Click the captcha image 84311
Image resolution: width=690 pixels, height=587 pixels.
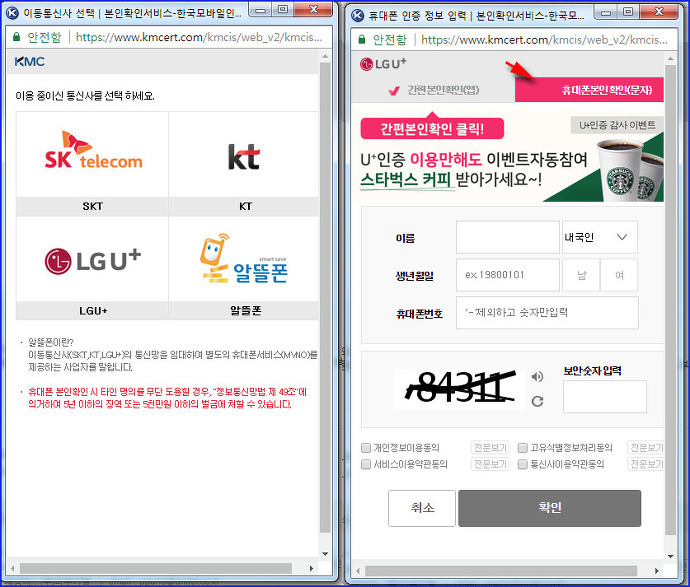point(460,388)
